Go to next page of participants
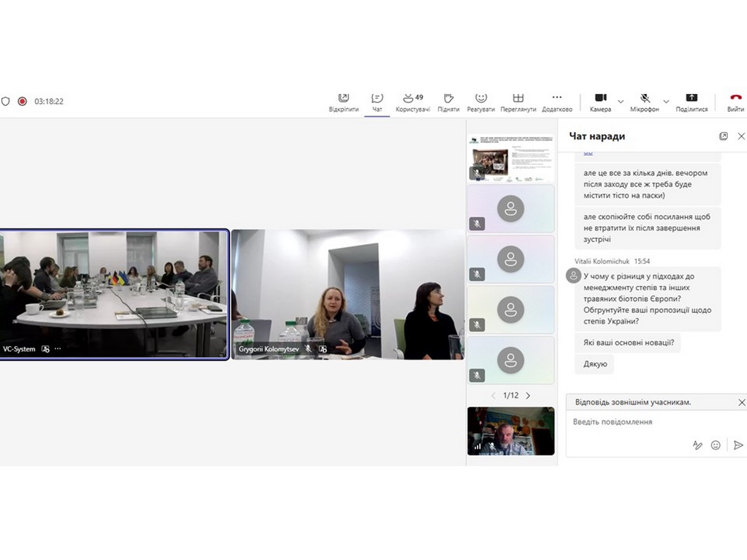Viewport: 747px width, 560px height. (x=528, y=396)
